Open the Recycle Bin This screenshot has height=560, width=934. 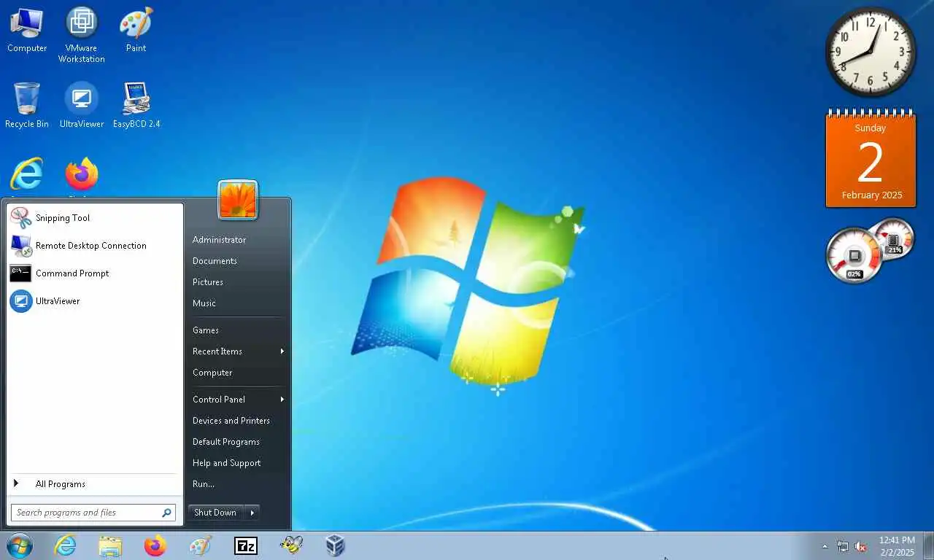[27, 105]
